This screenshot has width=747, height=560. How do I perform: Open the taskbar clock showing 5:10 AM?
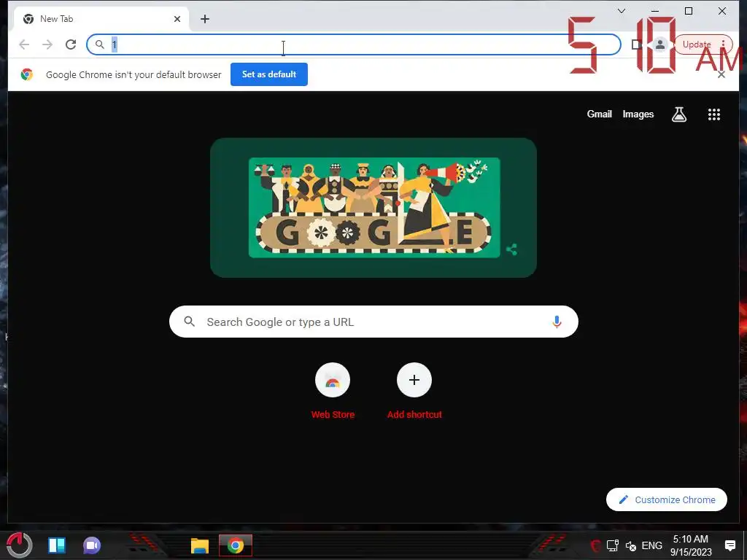pos(691,545)
